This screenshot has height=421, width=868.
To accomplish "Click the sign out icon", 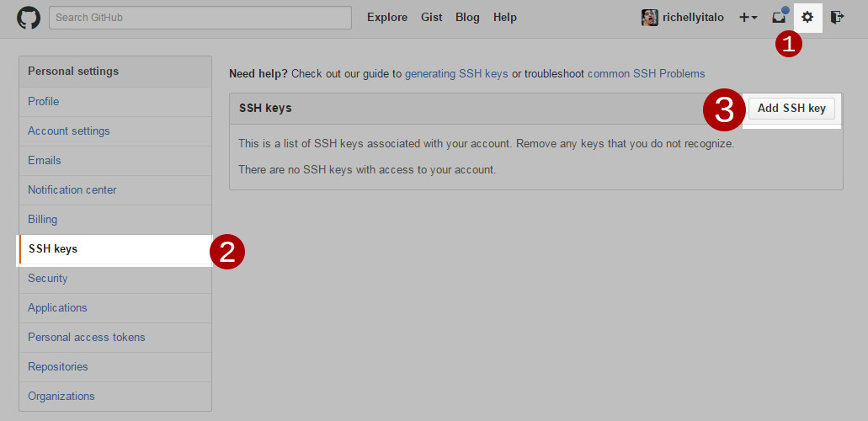I will [x=837, y=17].
